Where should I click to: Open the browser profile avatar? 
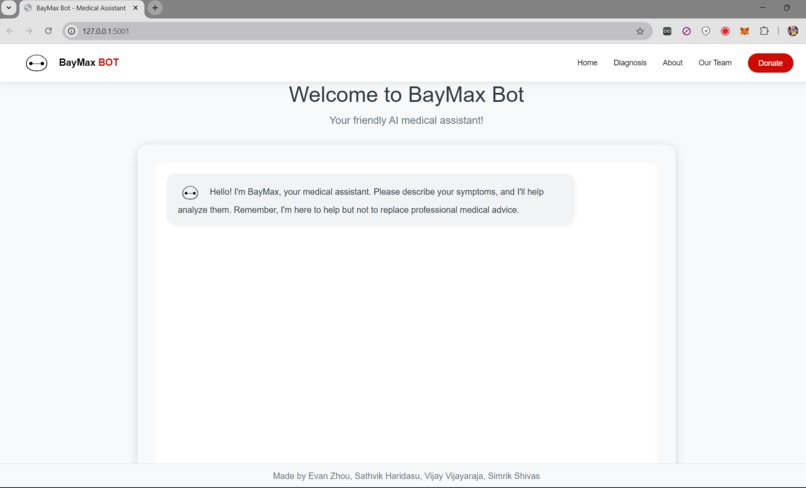(x=793, y=31)
